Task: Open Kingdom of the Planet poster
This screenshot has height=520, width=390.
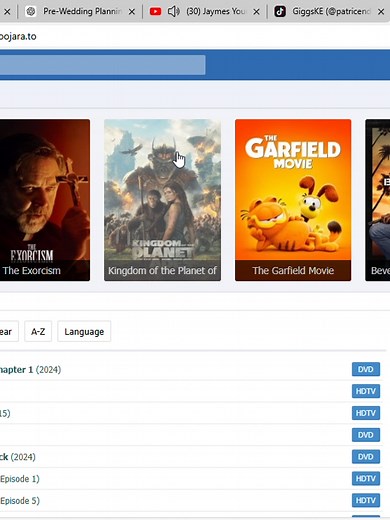Action: click(162, 200)
